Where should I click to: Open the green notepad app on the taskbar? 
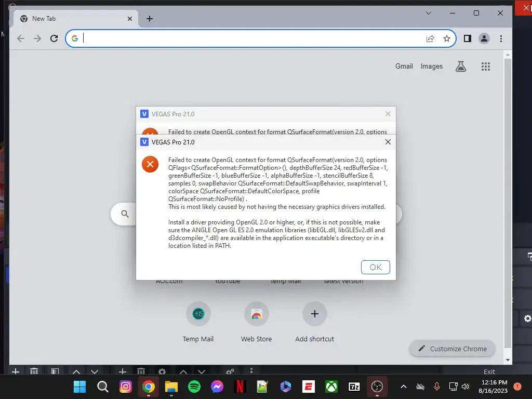click(262, 387)
